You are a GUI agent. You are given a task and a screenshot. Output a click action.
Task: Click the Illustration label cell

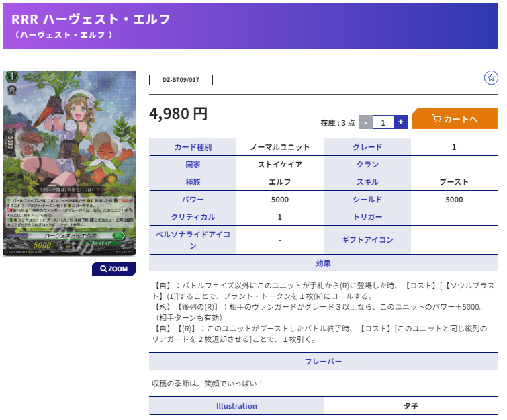coord(236,406)
